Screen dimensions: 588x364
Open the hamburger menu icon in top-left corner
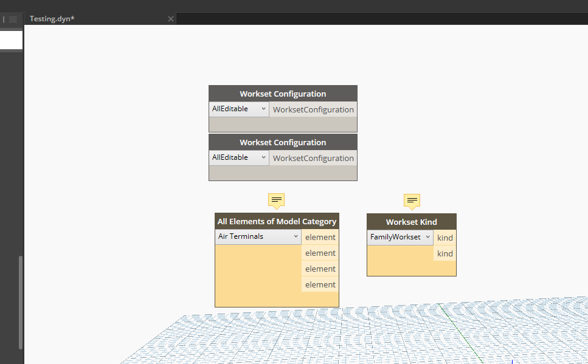pyautogui.click(x=12, y=18)
